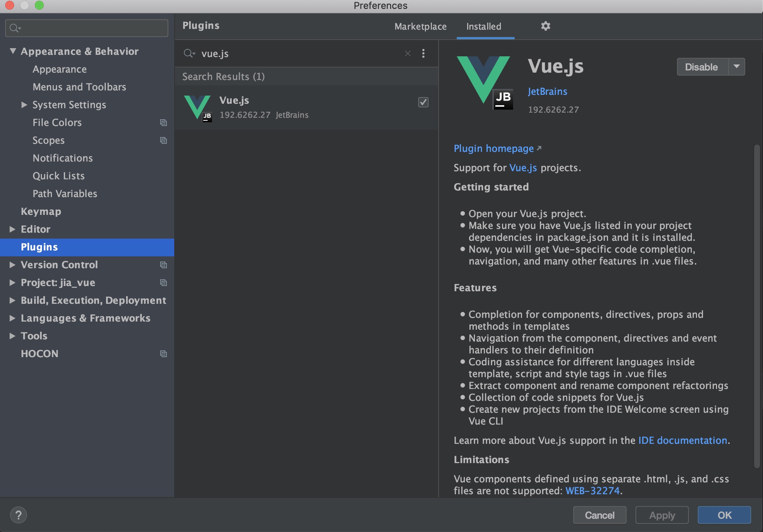Switch to the Marketplace tab

420,26
